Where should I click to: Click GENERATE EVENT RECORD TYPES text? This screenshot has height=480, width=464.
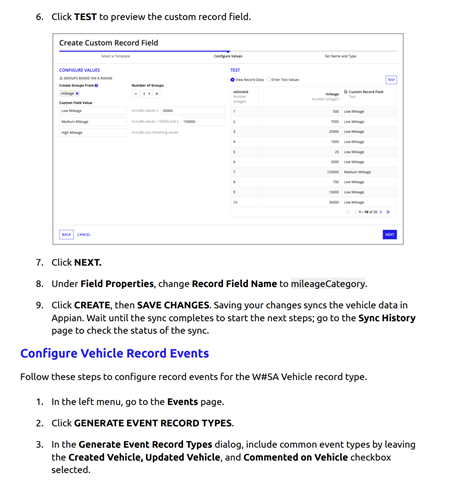(x=153, y=423)
